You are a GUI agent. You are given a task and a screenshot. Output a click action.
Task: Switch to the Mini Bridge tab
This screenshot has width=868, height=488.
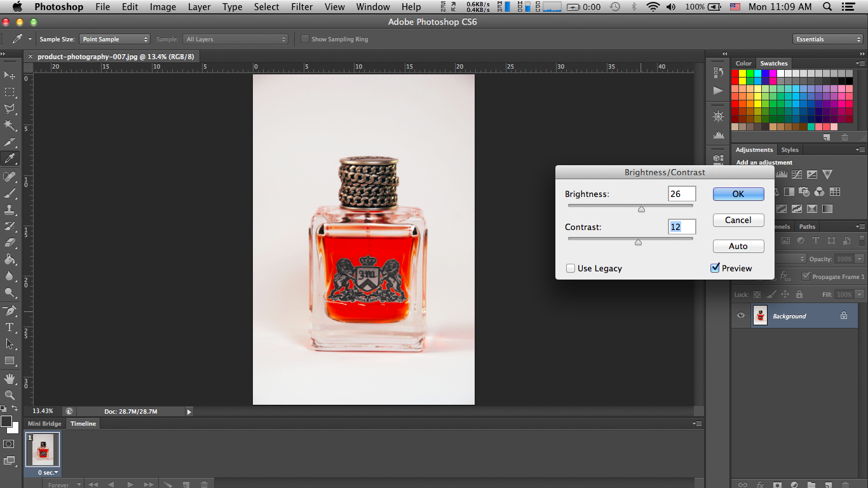click(x=44, y=423)
